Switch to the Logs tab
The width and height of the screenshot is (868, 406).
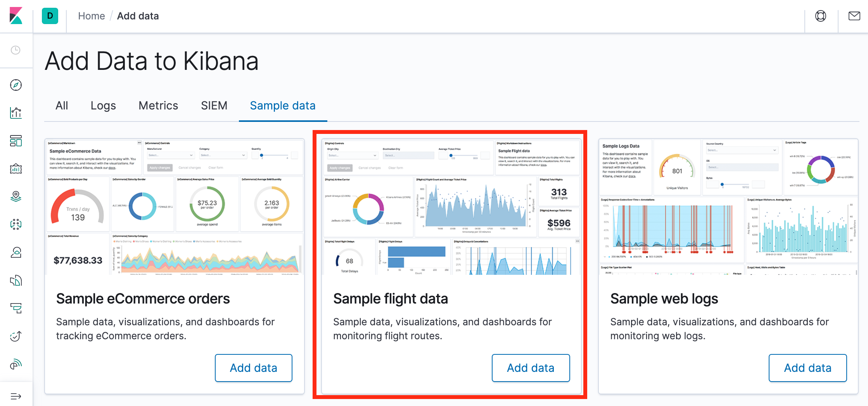pos(103,106)
